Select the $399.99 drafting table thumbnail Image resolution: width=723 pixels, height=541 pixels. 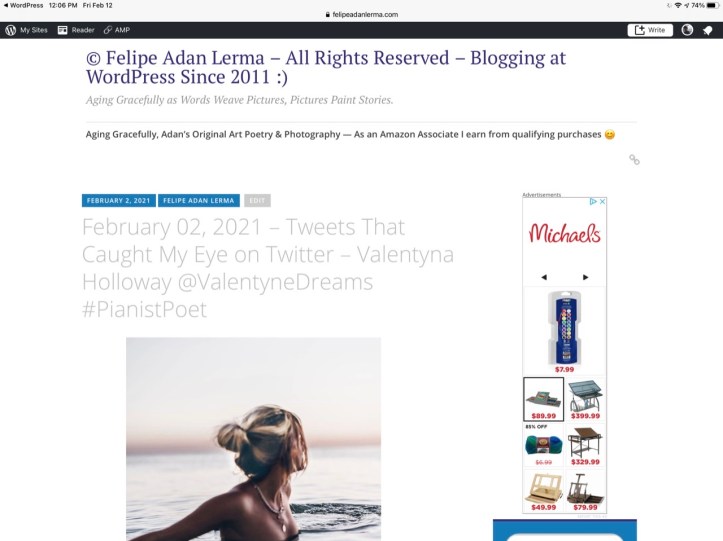pyautogui.click(x=585, y=399)
